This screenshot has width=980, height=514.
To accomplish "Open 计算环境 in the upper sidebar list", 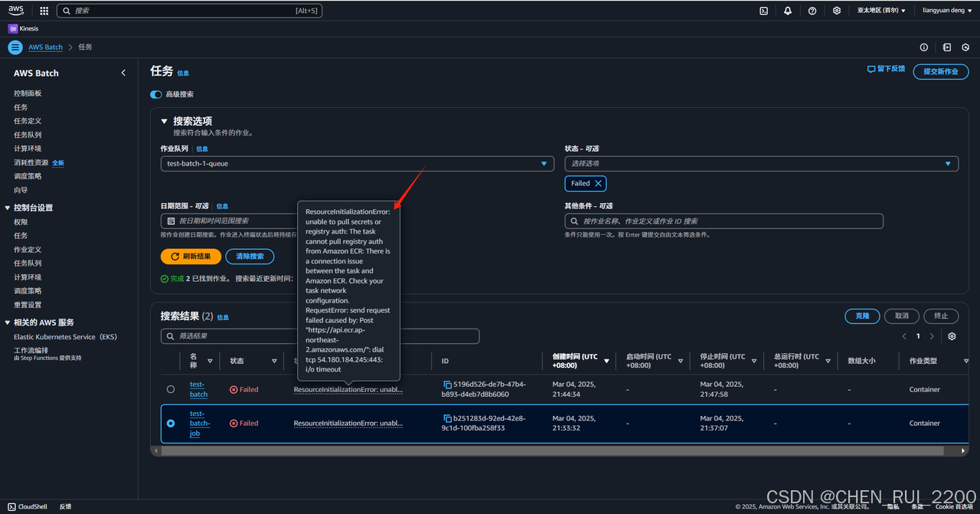I will (x=28, y=149).
